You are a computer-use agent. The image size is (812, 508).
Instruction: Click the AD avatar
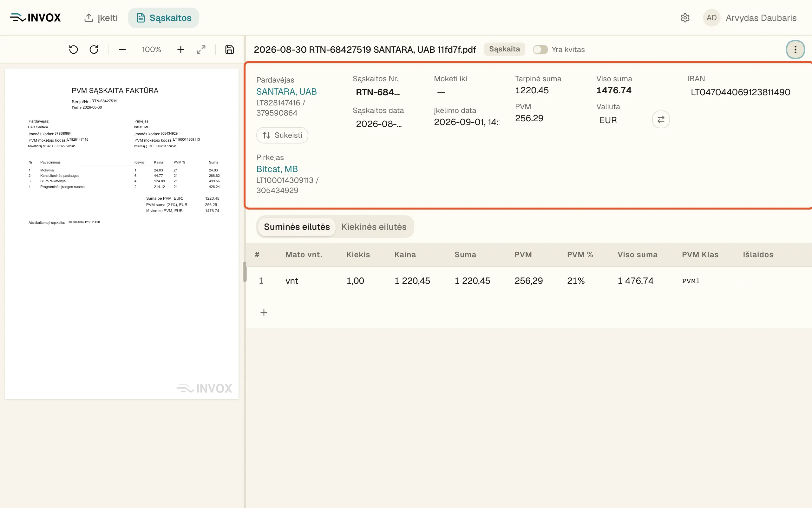click(x=711, y=18)
